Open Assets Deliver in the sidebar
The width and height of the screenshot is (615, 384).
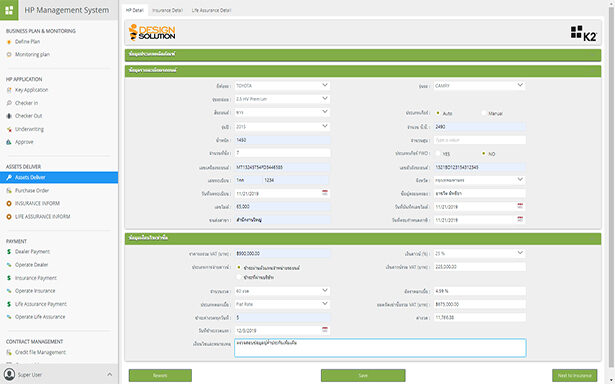[x=59, y=178]
